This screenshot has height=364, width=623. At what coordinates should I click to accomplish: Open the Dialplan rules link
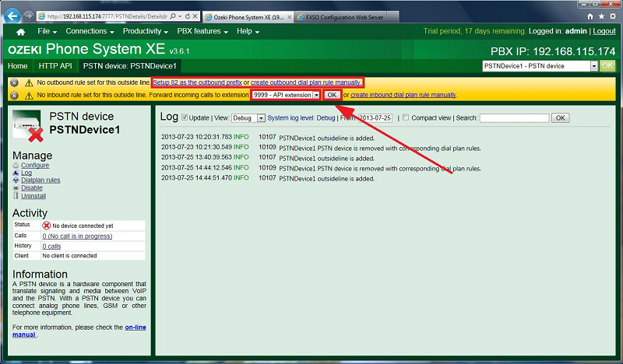pos(40,180)
